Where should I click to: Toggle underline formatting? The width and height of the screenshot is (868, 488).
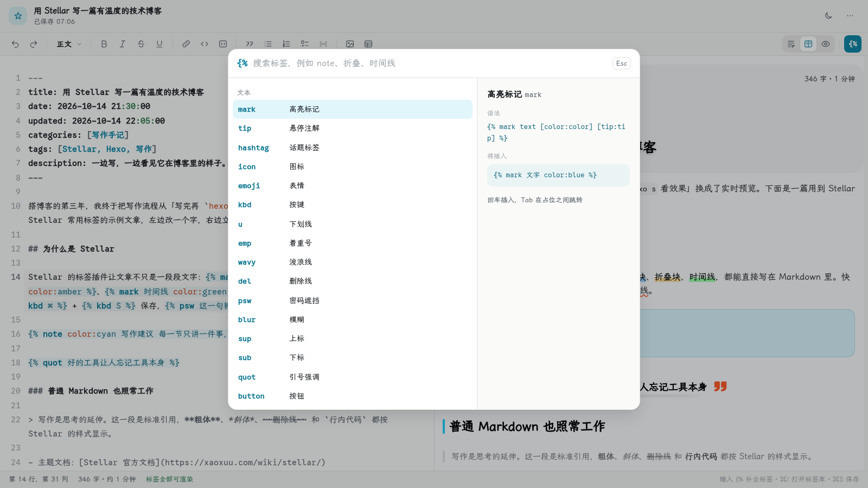click(x=159, y=44)
